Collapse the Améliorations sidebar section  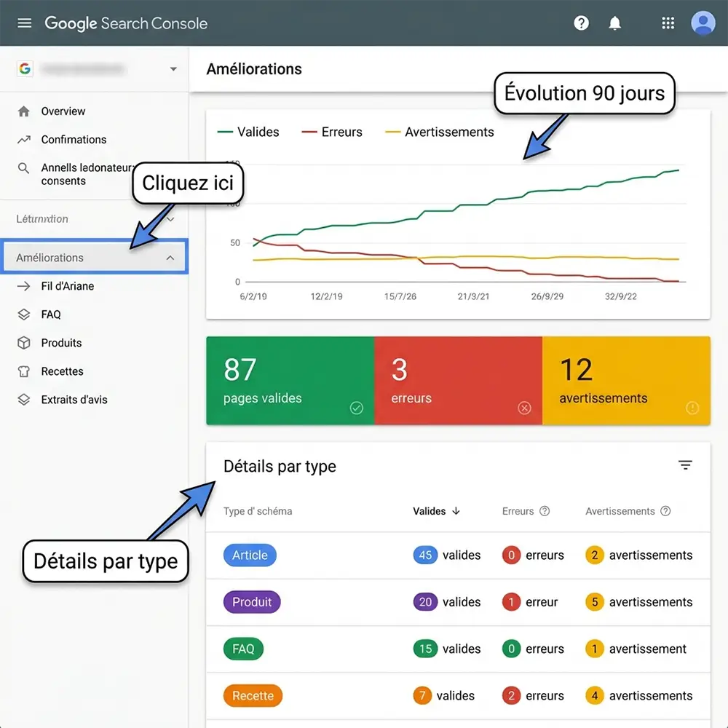170,257
